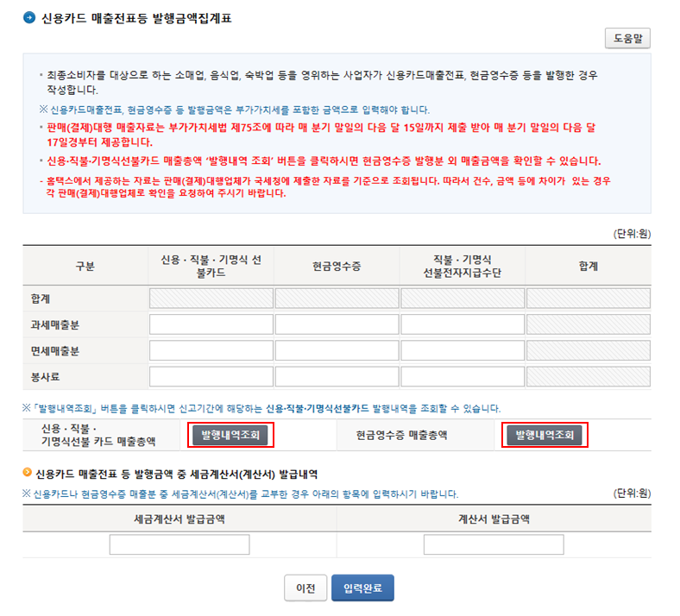This screenshot has height=616, width=680.
Task: Focus 과세매출분 신용·직불 카드 input
Action: [x=211, y=324]
